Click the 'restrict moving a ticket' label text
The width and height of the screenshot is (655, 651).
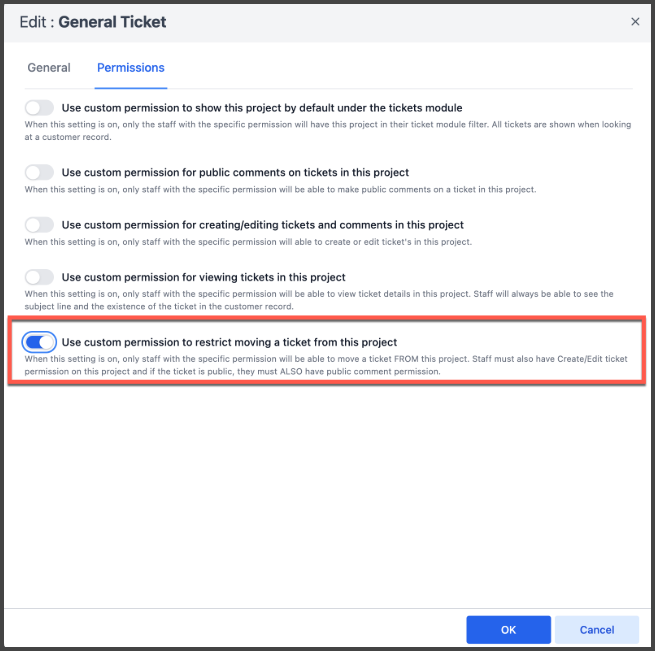tap(229, 342)
